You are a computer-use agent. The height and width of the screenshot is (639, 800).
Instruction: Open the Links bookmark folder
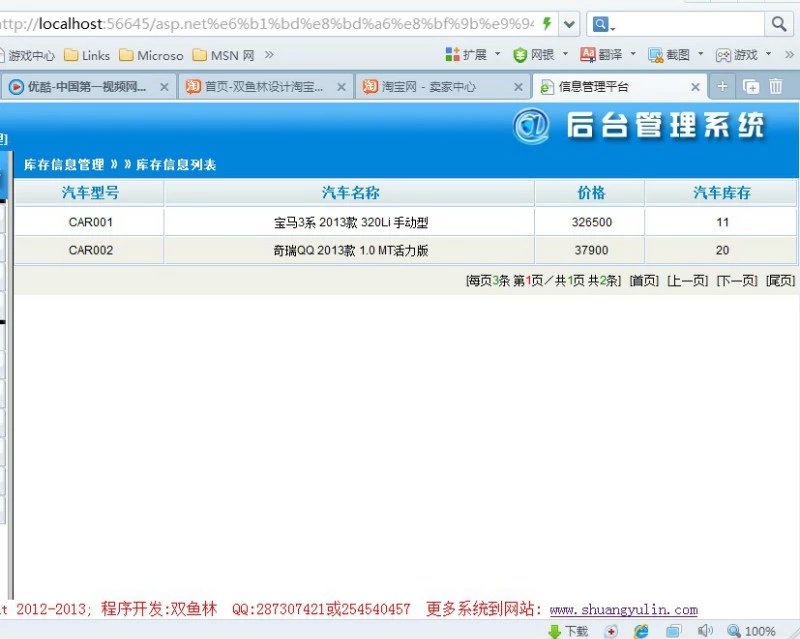coord(87,55)
